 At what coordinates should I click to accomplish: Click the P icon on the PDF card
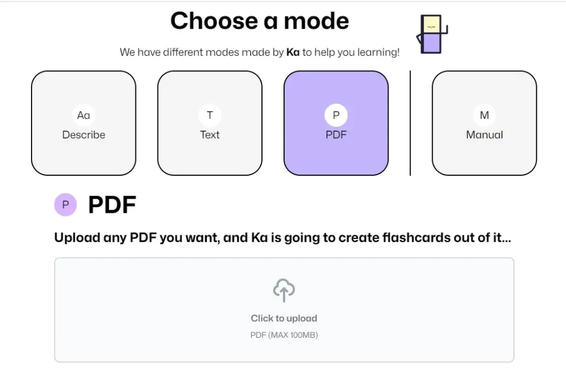pyautogui.click(x=336, y=115)
